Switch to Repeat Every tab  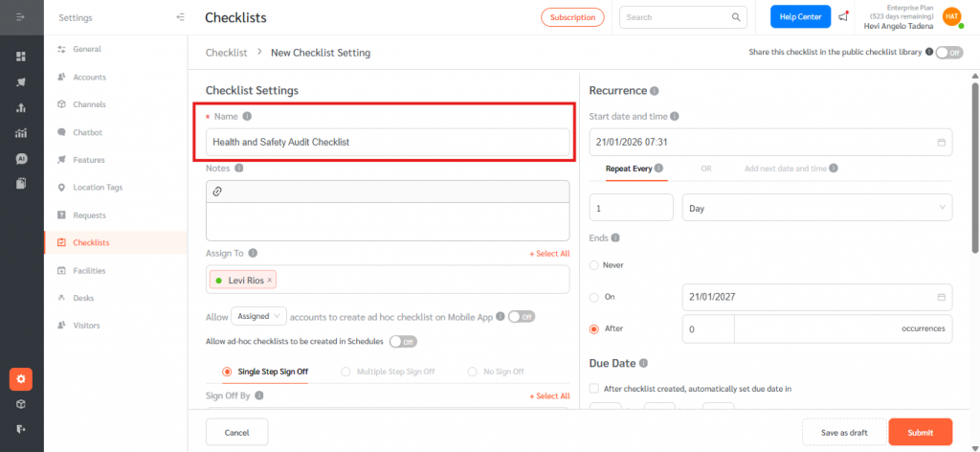point(630,169)
